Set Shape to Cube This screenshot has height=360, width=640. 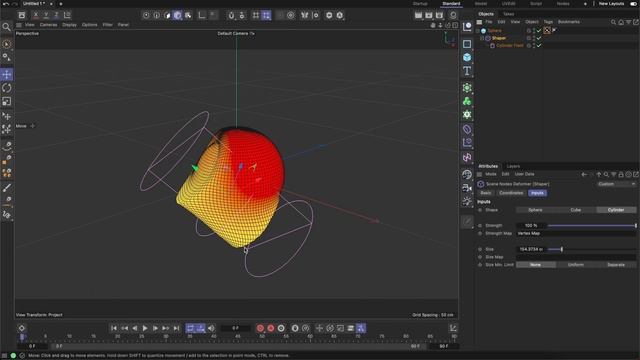coord(576,210)
